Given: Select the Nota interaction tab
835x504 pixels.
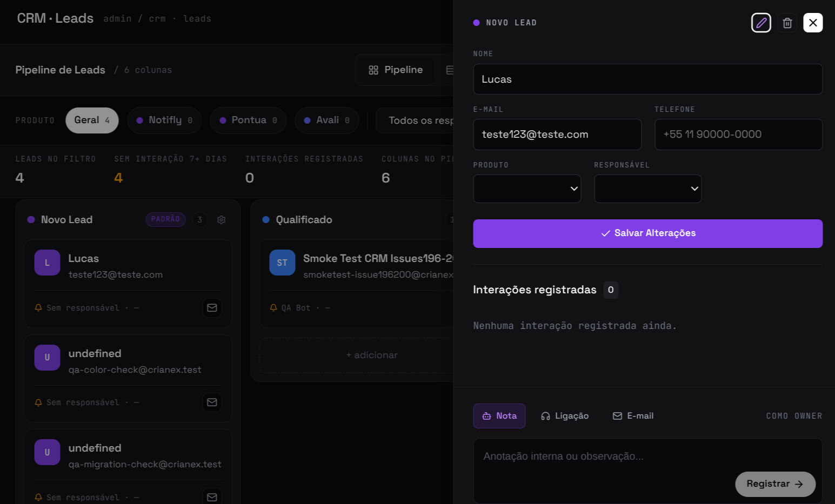Looking at the screenshot, I should coord(499,416).
